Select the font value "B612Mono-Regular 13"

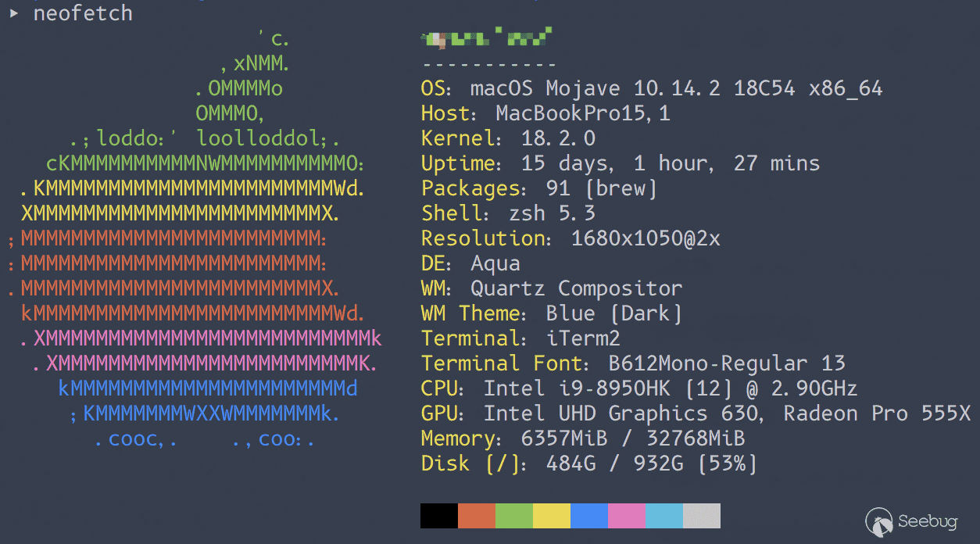727,363
